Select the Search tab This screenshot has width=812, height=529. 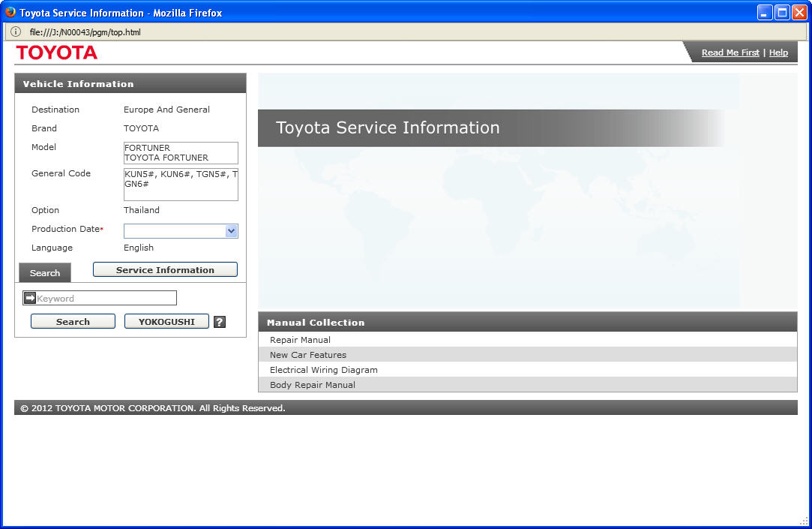click(x=45, y=272)
